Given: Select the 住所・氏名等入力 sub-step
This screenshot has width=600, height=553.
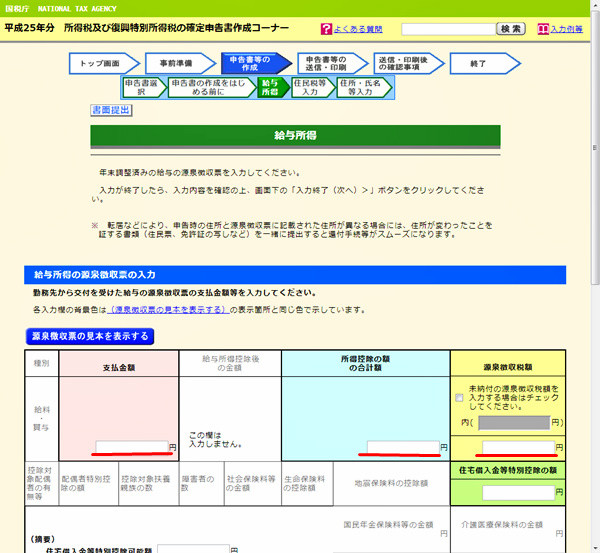Looking at the screenshot, I should click(364, 88).
